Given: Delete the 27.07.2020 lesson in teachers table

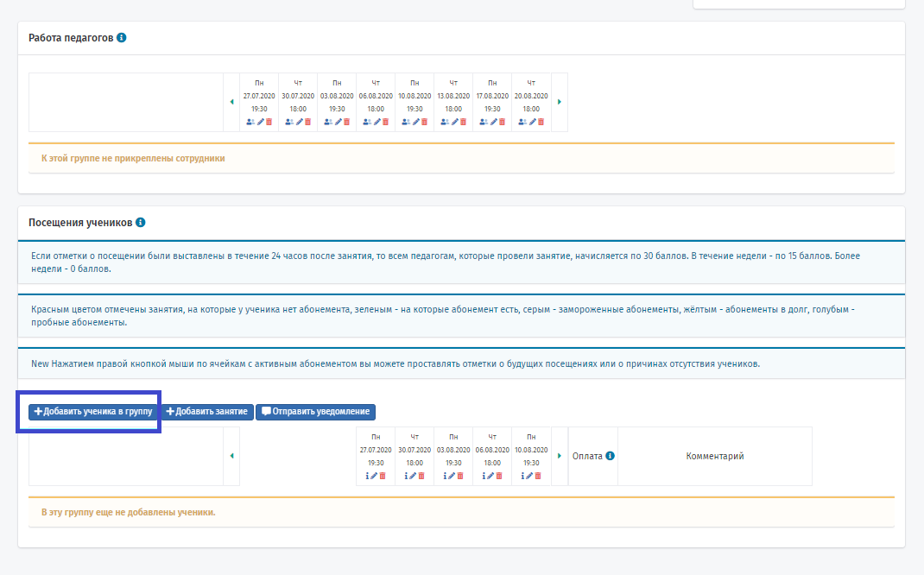Looking at the screenshot, I should [269, 122].
